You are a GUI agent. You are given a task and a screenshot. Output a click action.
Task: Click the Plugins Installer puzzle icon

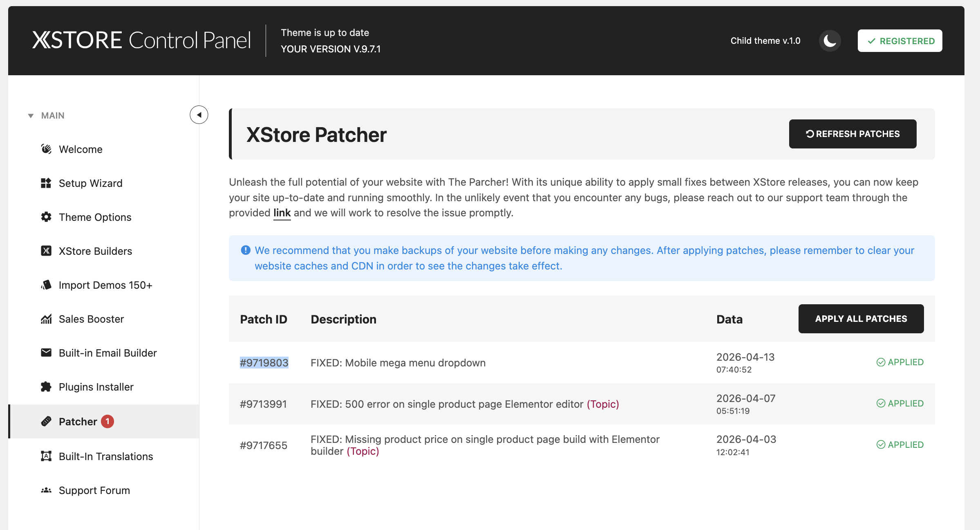(x=46, y=386)
